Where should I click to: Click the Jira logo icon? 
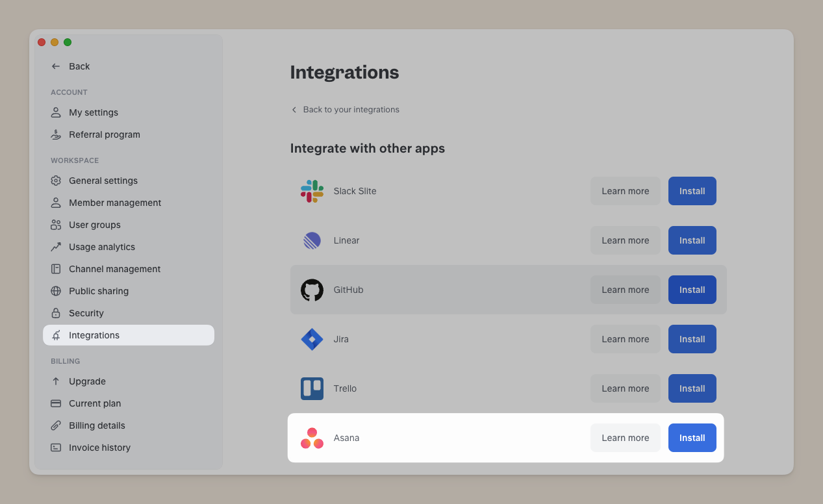tap(312, 339)
